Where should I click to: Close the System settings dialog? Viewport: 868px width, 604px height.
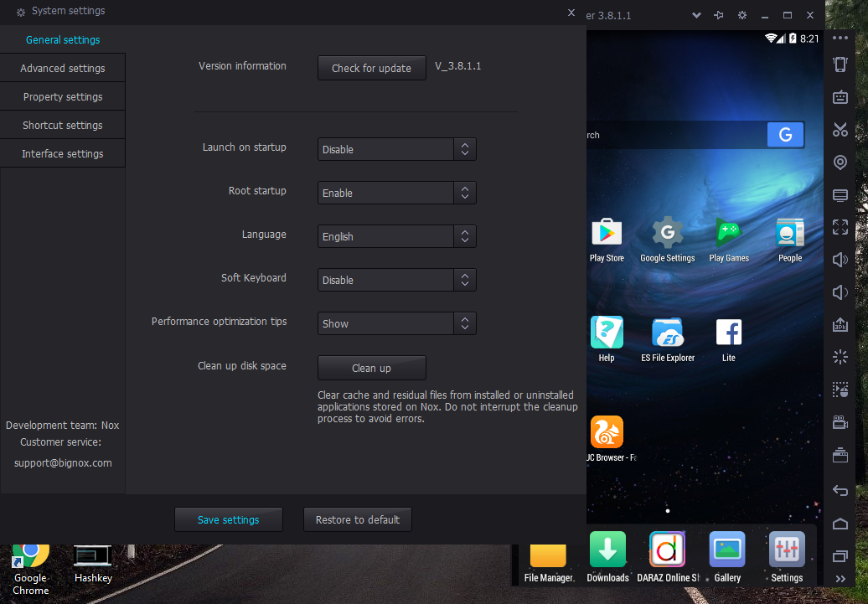[x=571, y=13]
